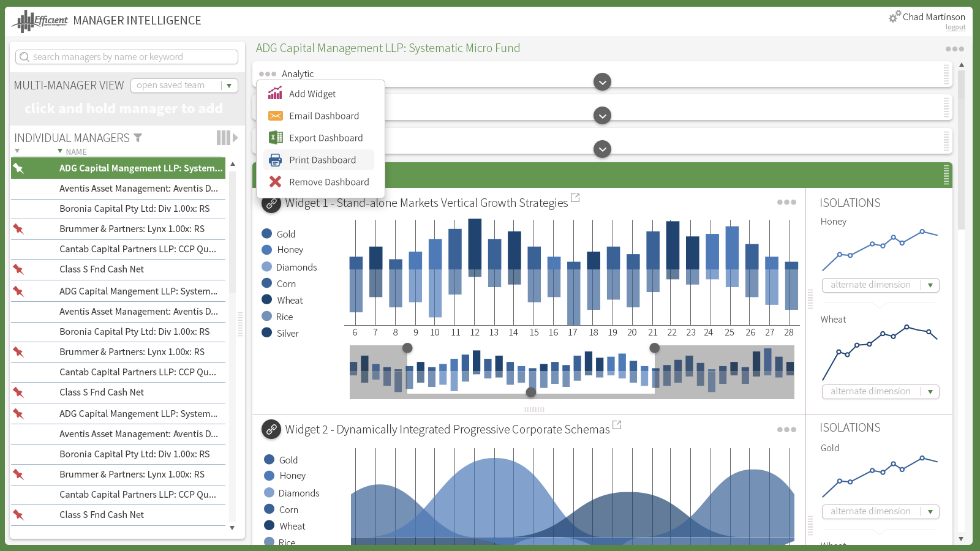
Task: Toggle pin on Brummer & Partners first row
Action: click(18, 229)
